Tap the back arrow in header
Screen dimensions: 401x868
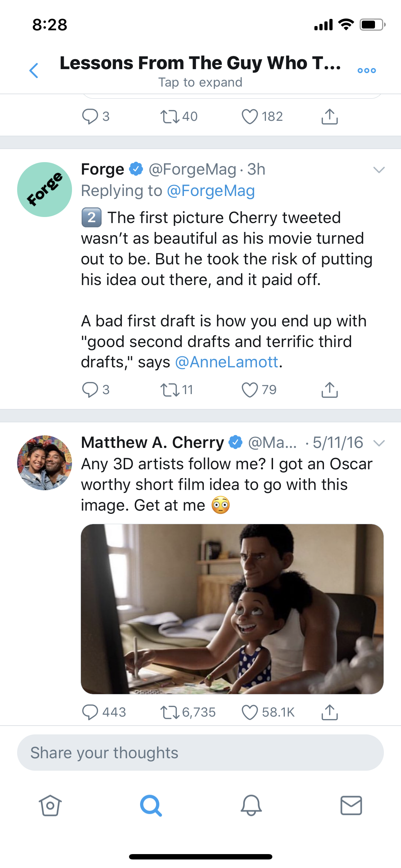click(34, 70)
